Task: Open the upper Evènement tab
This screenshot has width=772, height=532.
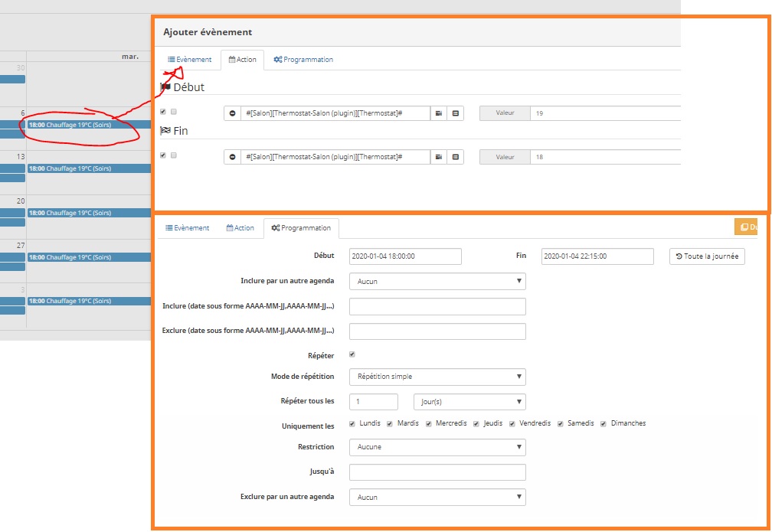Action: [x=190, y=60]
